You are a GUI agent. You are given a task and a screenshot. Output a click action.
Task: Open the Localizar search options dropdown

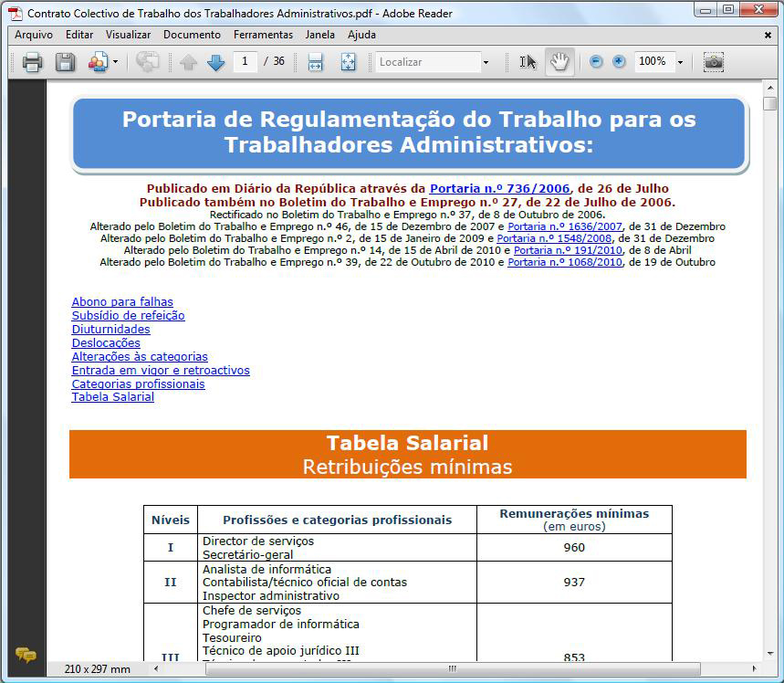[486, 62]
